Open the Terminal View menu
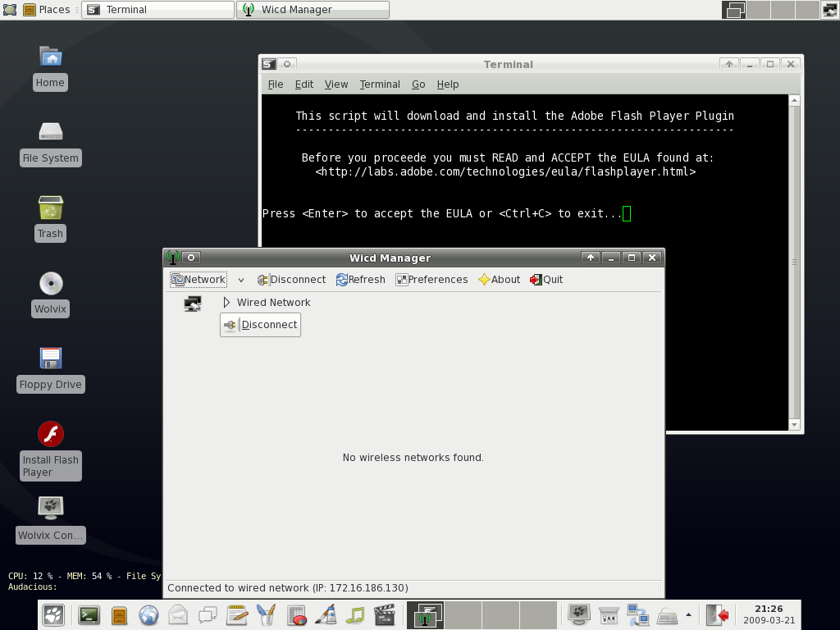The image size is (840, 630). pyautogui.click(x=336, y=84)
